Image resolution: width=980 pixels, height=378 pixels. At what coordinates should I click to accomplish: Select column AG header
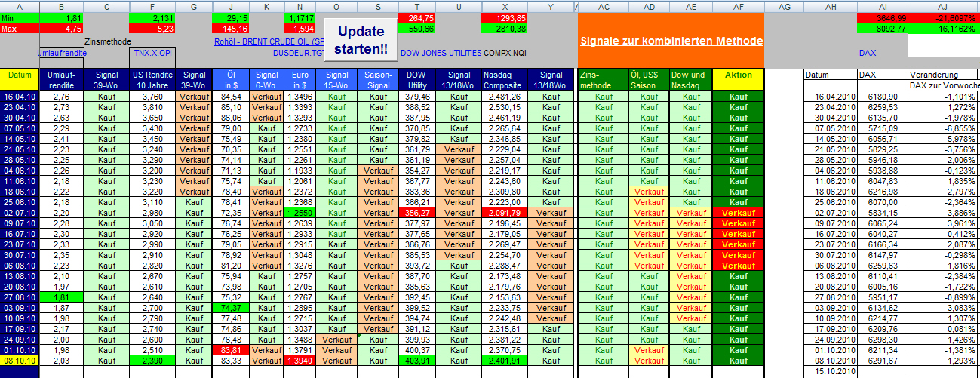[x=784, y=6]
